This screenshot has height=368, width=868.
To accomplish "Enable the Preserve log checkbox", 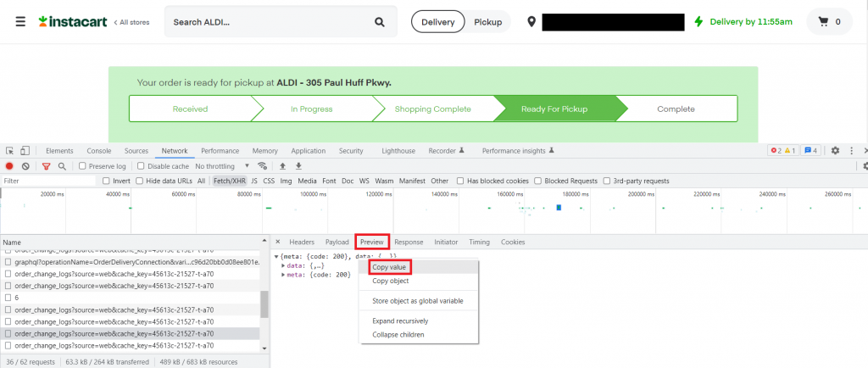I will coord(82,166).
